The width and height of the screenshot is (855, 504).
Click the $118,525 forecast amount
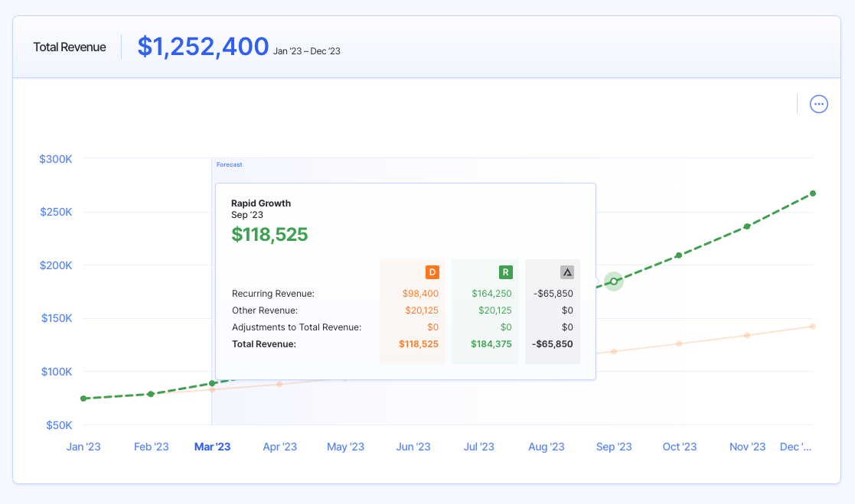click(x=269, y=235)
